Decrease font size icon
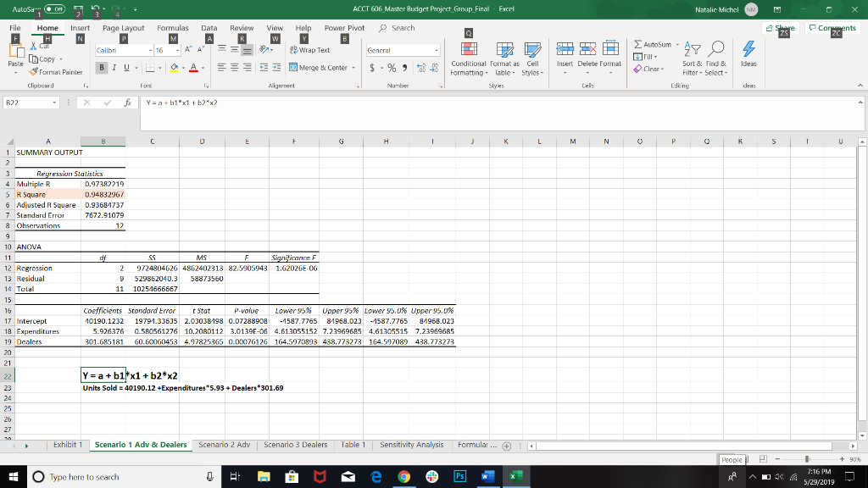 coord(200,50)
